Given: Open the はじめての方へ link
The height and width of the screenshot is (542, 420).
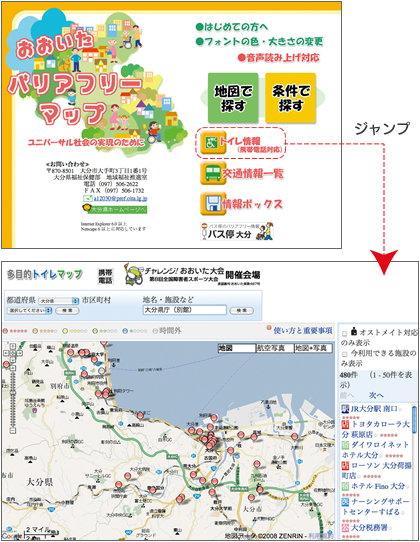Looking at the screenshot, I should (x=232, y=27).
